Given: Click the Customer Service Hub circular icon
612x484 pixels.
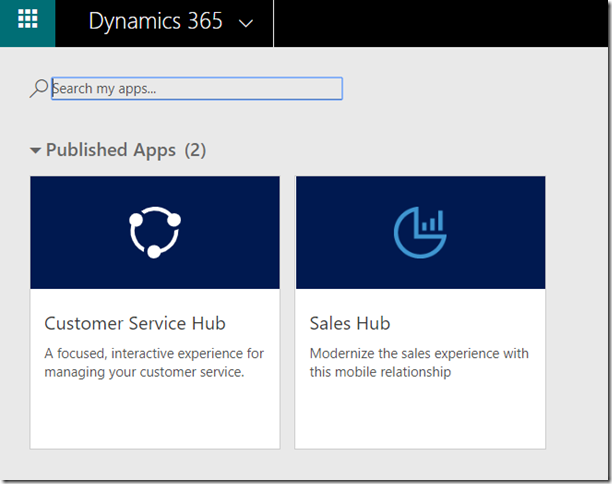Looking at the screenshot, I should (x=155, y=232).
